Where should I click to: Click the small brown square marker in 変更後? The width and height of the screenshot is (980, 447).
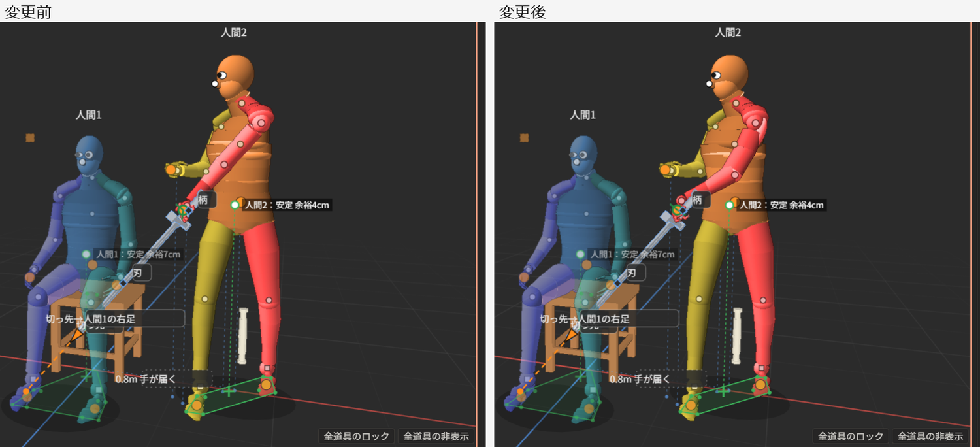(524, 138)
